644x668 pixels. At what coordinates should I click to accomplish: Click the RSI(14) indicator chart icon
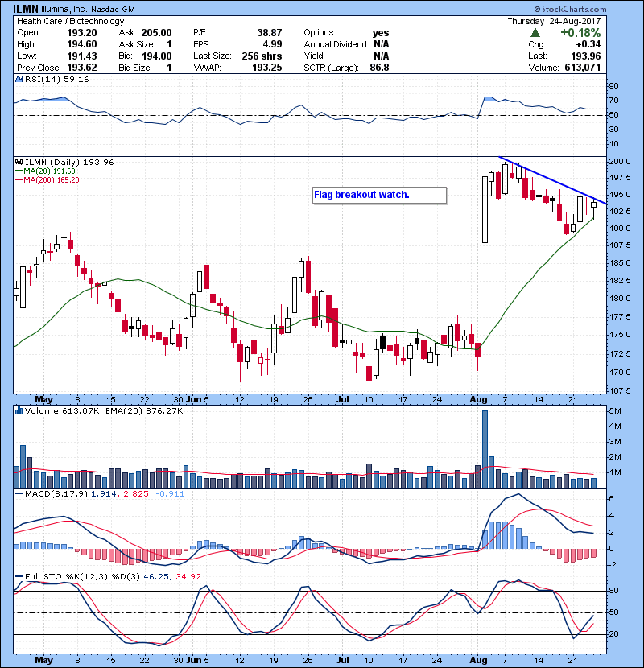tap(19, 79)
